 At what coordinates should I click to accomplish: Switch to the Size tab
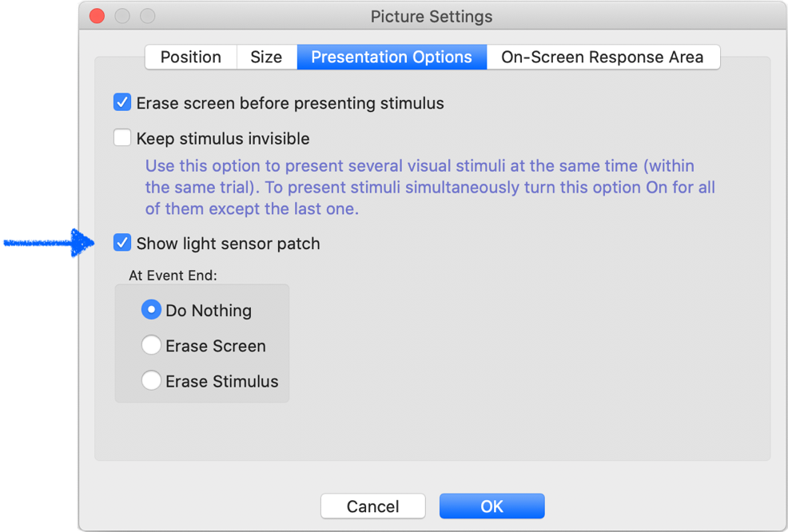[267, 57]
